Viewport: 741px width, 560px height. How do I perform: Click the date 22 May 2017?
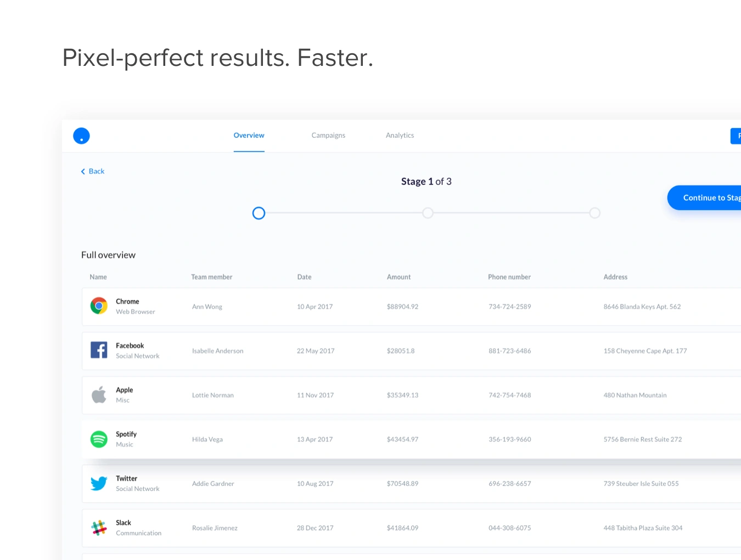click(x=316, y=351)
